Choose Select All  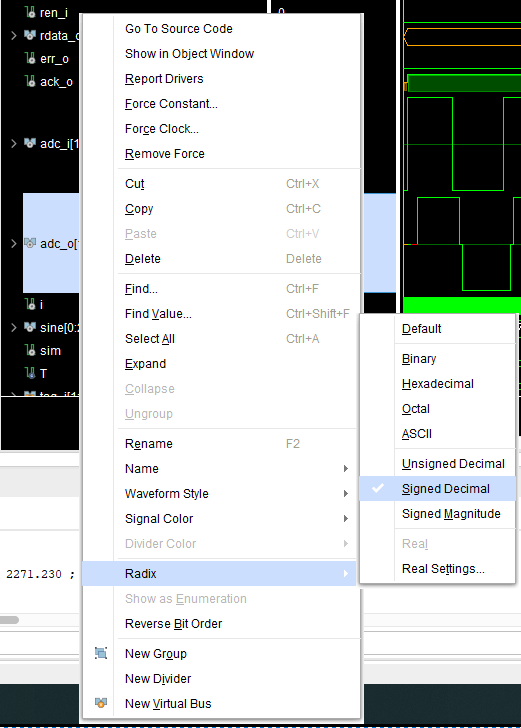click(x=220, y=339)
